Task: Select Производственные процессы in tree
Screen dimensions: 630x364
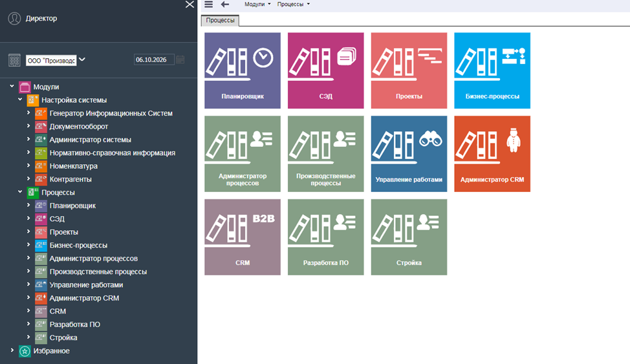Action: 98,272
